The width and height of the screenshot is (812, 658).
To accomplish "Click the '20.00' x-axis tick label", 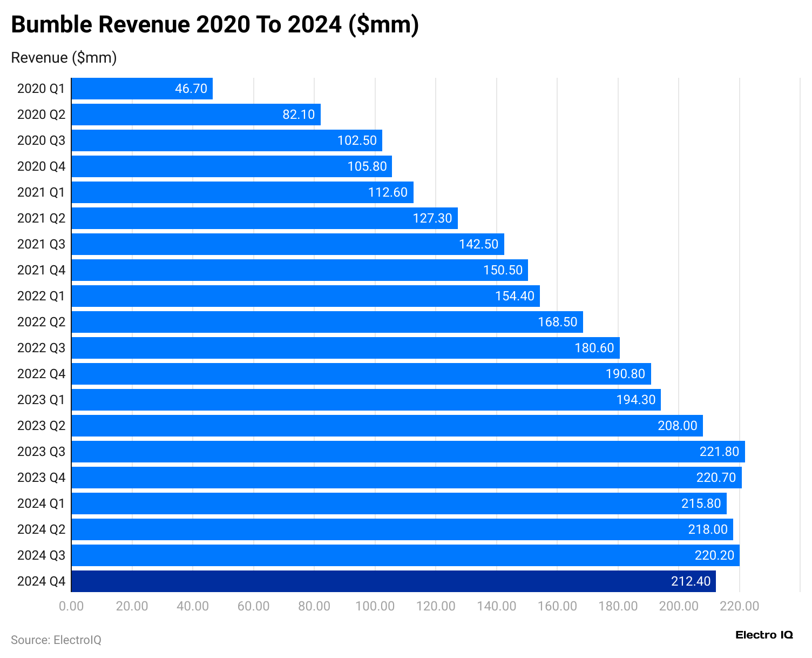I will [132, 606].
